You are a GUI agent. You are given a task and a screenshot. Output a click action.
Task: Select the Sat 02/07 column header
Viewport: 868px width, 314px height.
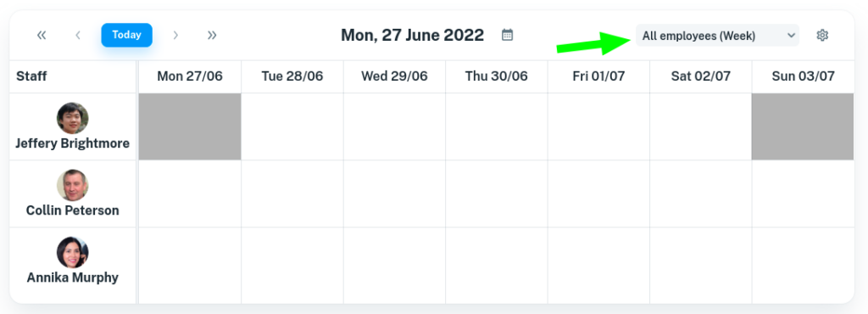(701, 76)
